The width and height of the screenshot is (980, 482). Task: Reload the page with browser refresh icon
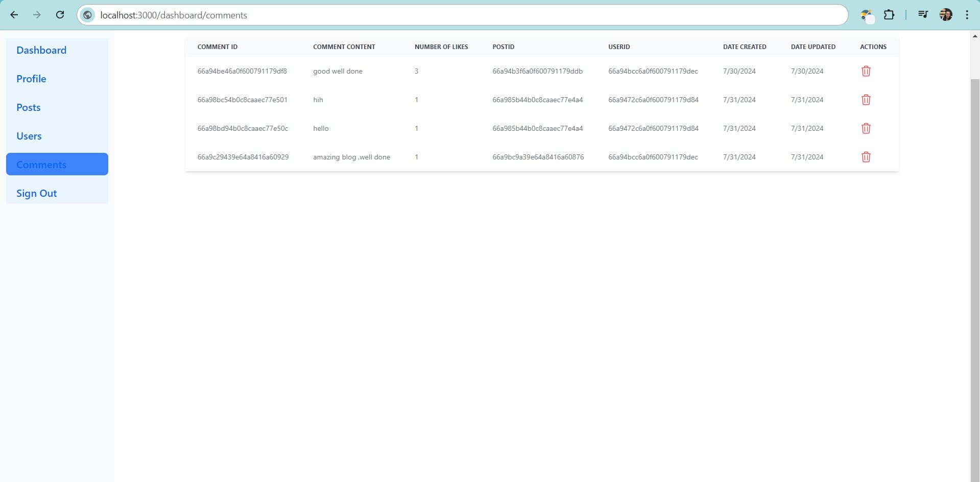pos(60,15)
